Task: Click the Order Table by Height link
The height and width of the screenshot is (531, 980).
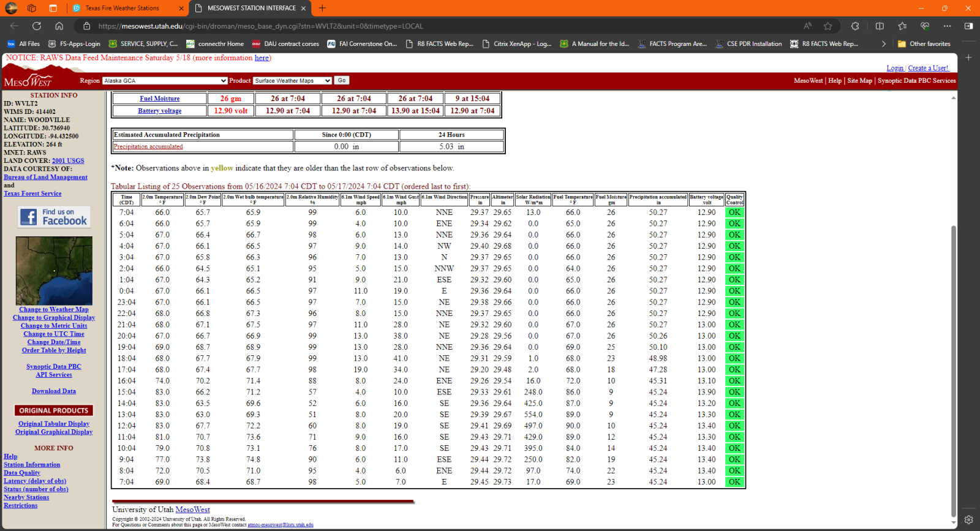Action: (x=54, y=350)
